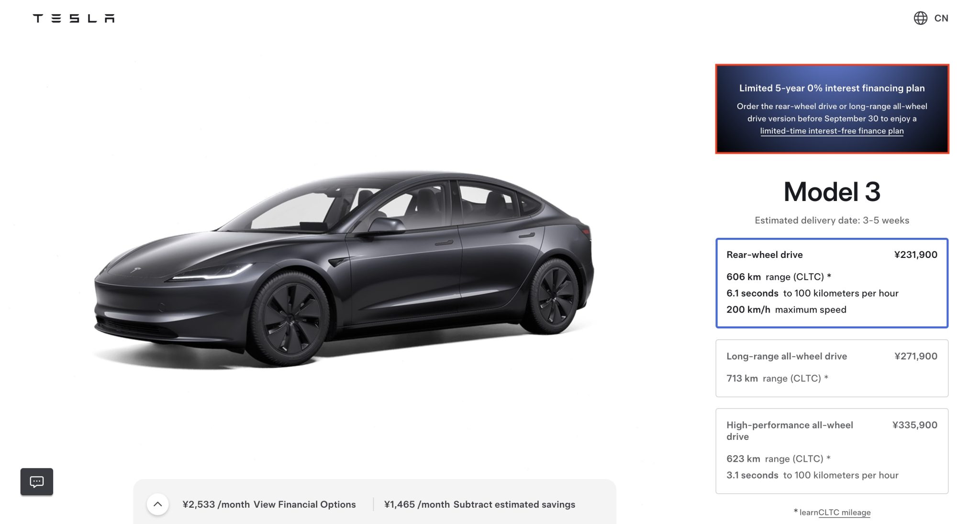Image resolution: width=980 pixels, height=524 pixels.
Task: Open the CLTC mileage link
Action: (x=844, y=512)
